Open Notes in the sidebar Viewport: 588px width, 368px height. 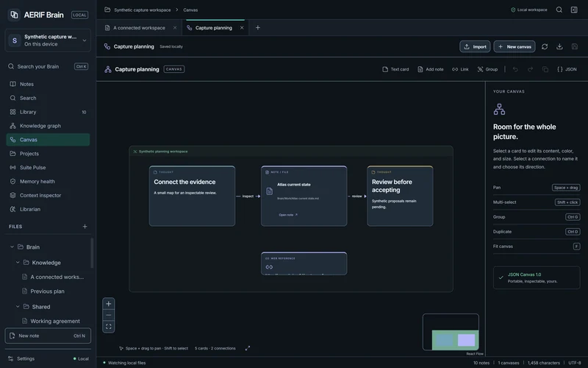click(48, 84)
